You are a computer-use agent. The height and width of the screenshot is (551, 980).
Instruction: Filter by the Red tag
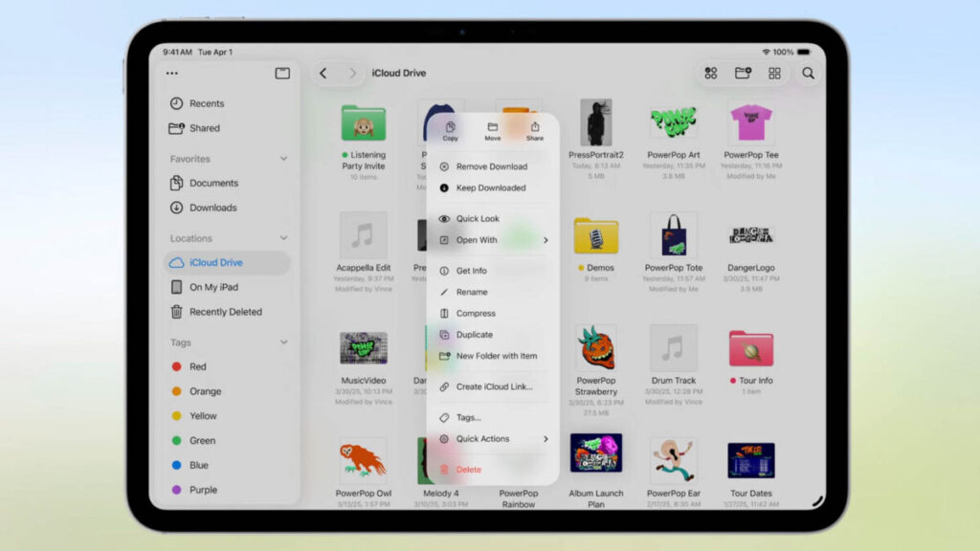click(x=228, y=366)
